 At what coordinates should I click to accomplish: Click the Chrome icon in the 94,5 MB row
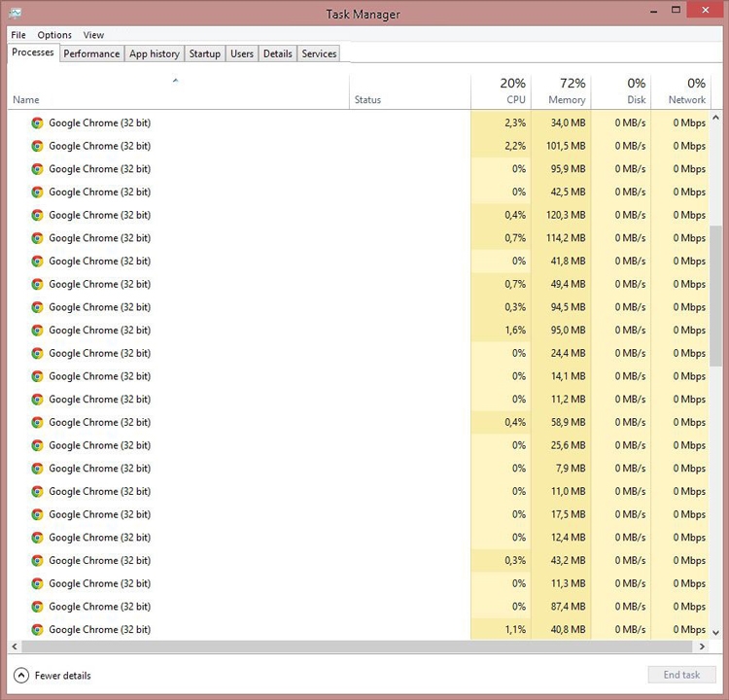point(37,307)
